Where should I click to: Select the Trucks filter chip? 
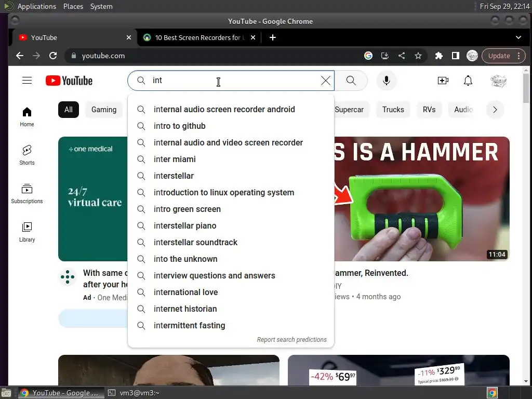tap(393, 110)
